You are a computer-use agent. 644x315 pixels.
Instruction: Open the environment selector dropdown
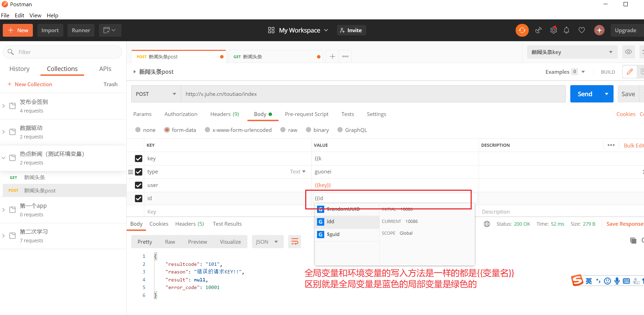[572, 52]
